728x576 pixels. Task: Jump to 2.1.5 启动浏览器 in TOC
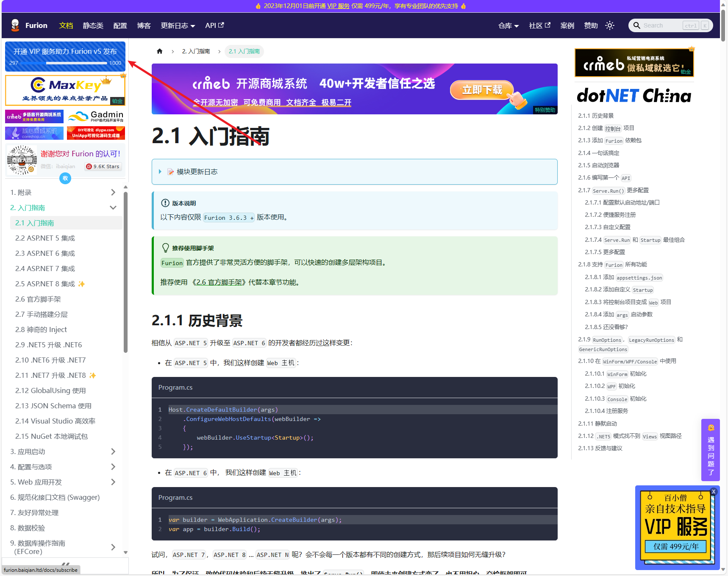(x=599, y=165)
